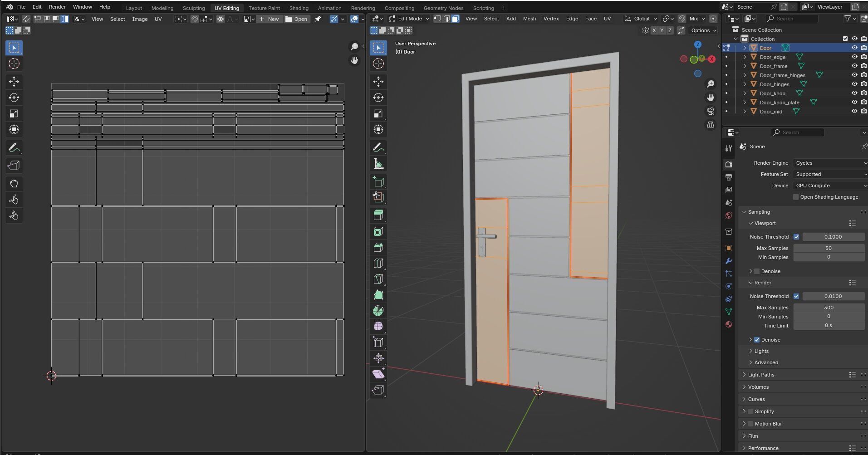Switch to Geometry Nodes workspace tab
This screenshot has height=455, width=868.
coord(443,8)
